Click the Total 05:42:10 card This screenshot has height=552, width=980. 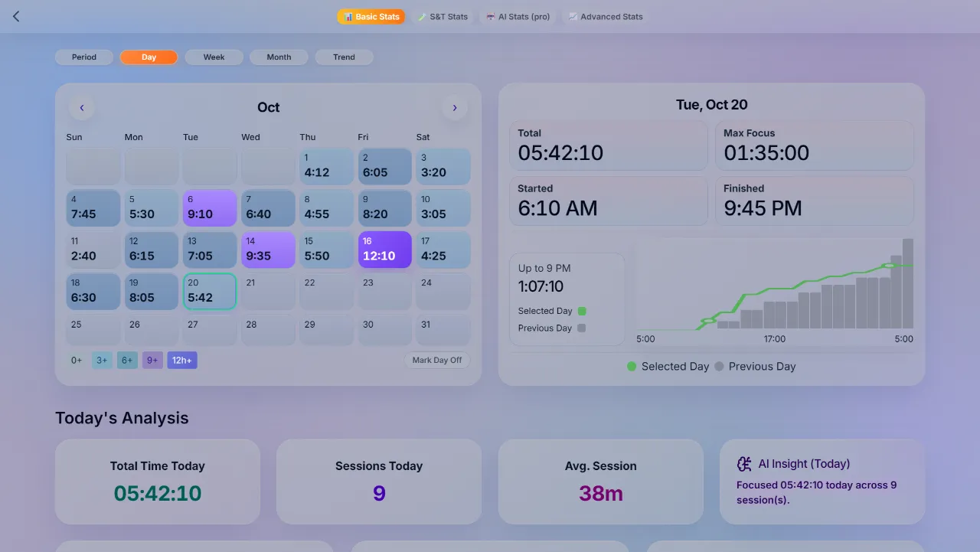point(609,145)
